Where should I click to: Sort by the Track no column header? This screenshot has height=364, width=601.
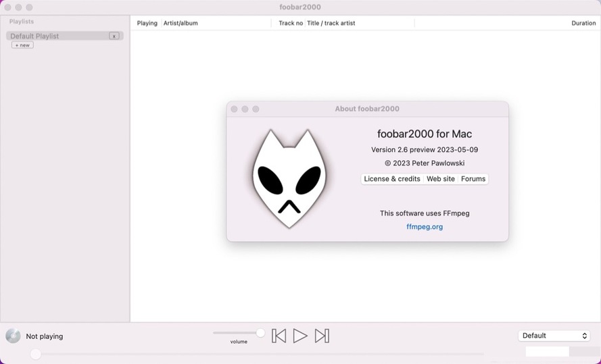(x=291, y=23)
